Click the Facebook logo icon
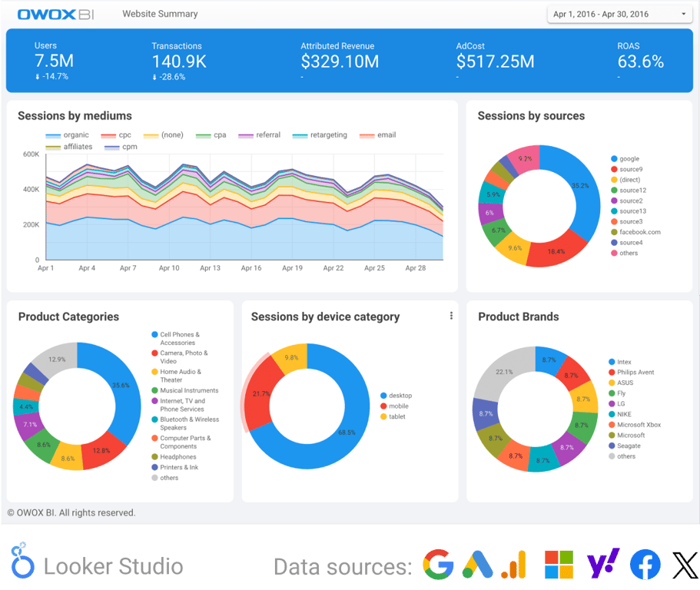 click(x=645, y=565)
